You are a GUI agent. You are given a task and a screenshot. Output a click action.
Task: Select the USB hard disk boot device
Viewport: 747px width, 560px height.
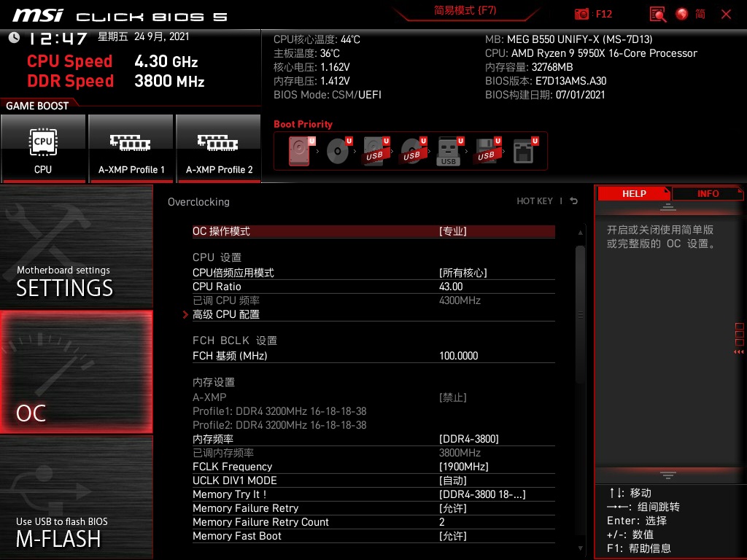point(376,151)
